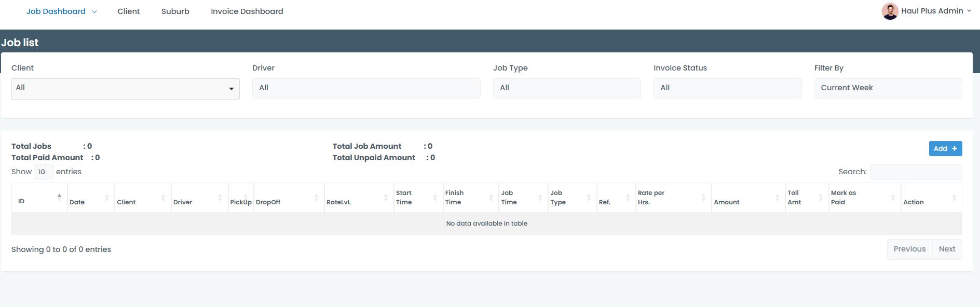Navigate to Invoice Dashboard
This screenshot has width=980, height=307.
[247, 11]
